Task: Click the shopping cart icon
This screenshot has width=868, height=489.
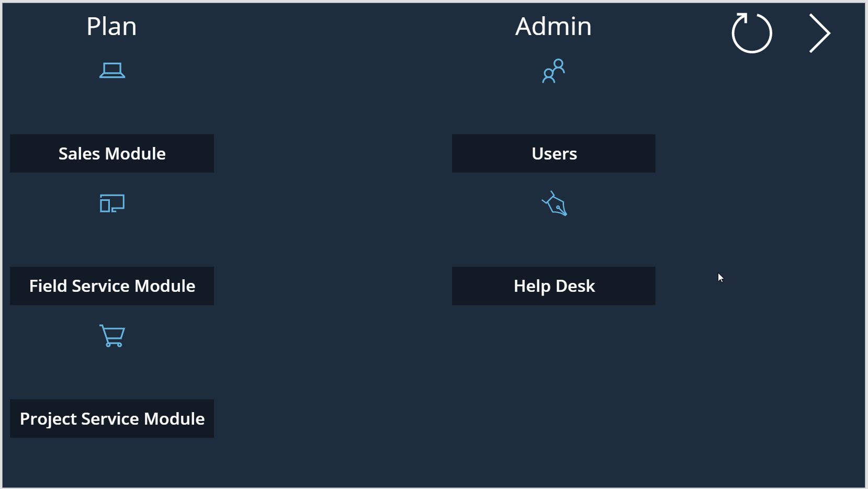Action: click(112, 336)
